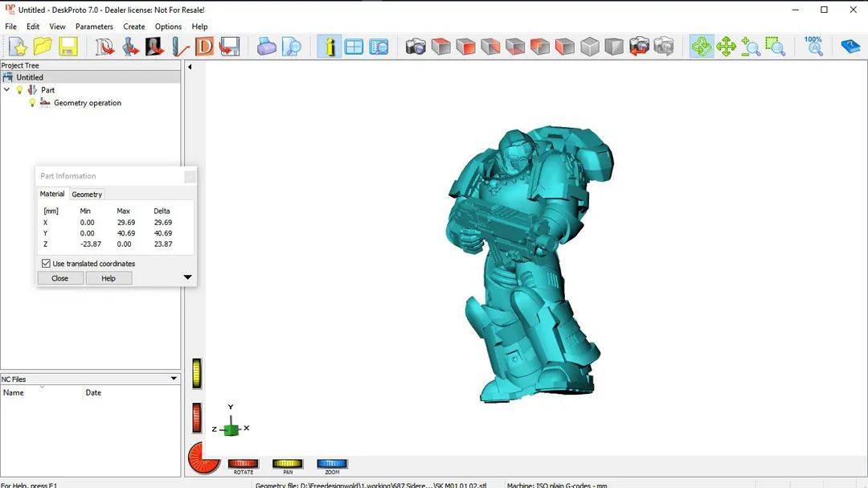The width and height of the screenshot is (868, 488).
Task: Open the View menu
Action: pyautogui.click(x=57, y=27)
